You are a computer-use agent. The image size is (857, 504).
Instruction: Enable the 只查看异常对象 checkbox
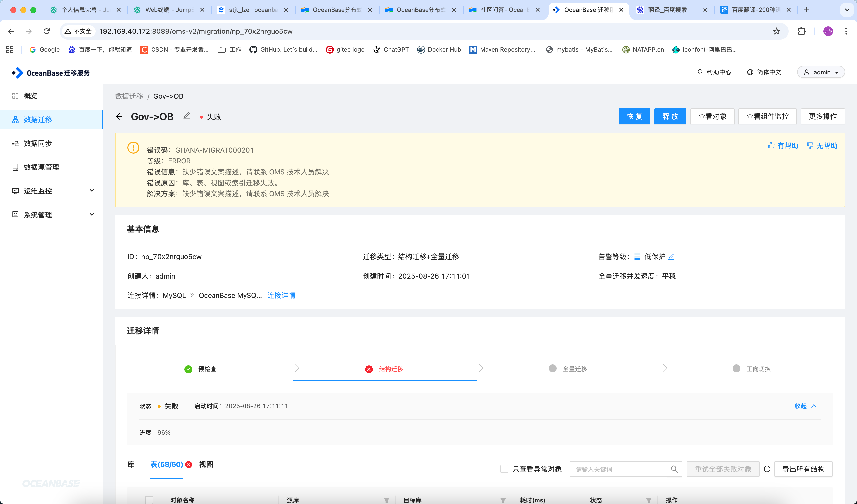click(x=504, y=469)
